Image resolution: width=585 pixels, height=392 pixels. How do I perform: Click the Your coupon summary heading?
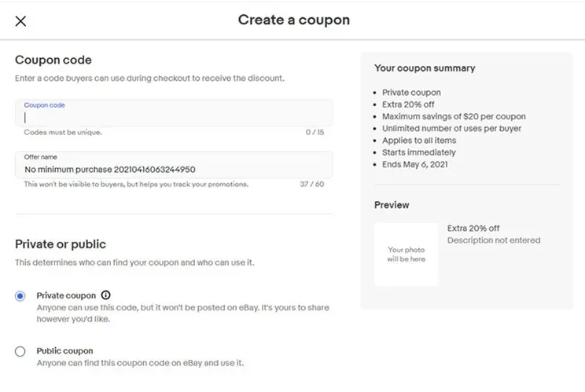point(425,68)
